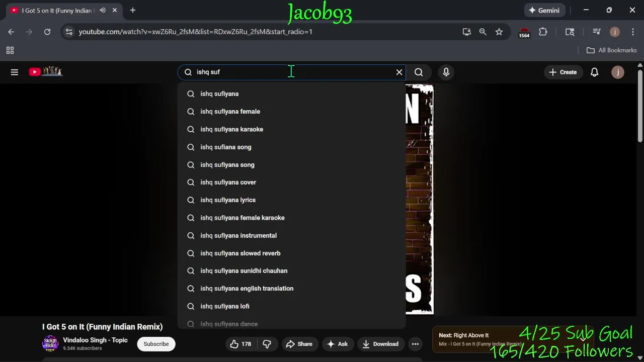Install app icon in address bar
The height and width of the screenshot is (362, 644).
466,32
